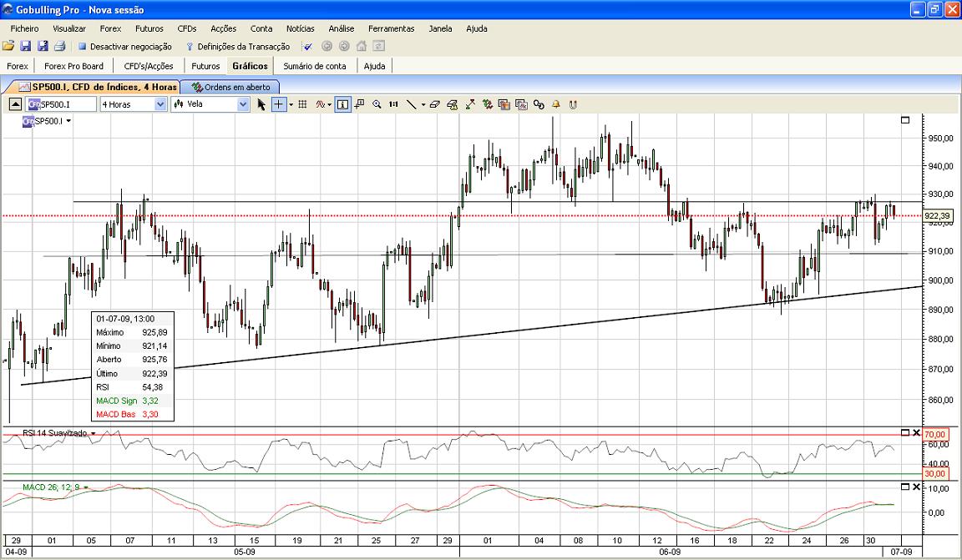Expand the indicators dropdown arrow
Screen dimensions: 962x560
pos(331,104)
